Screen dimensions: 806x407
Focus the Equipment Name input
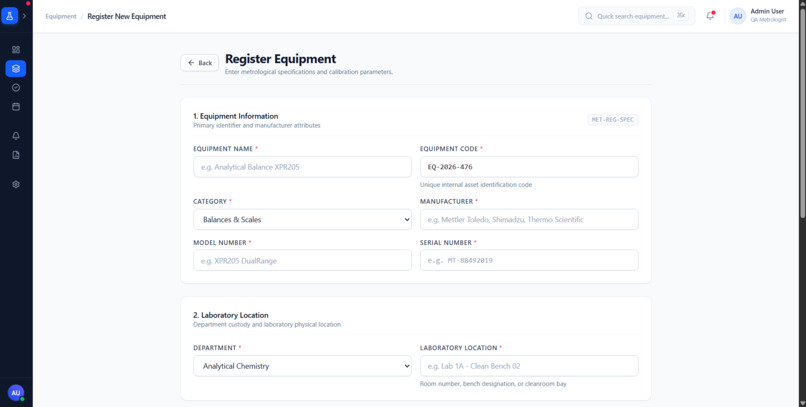click(x=302, y=167)
